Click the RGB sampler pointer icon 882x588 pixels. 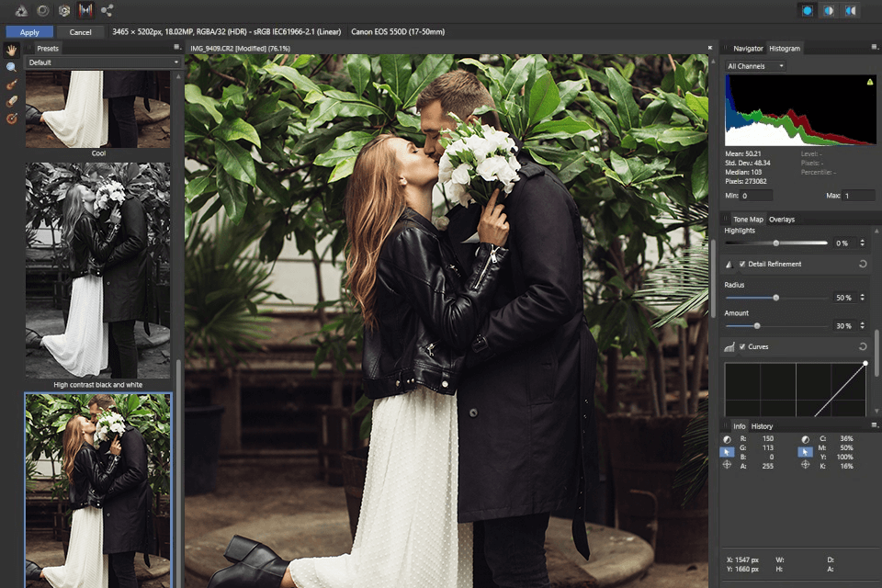point(727,452)
